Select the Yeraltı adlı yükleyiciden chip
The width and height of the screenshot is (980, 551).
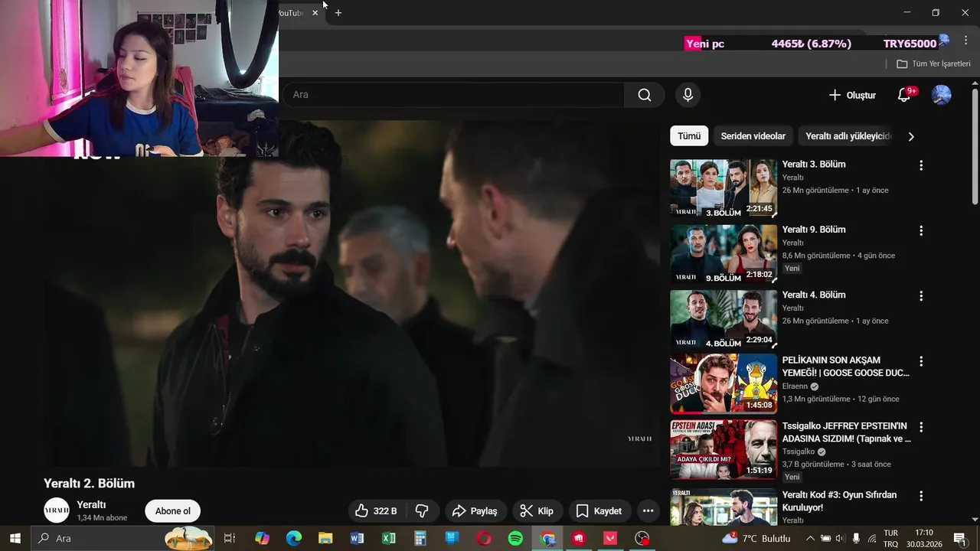[x=847, y=136]
